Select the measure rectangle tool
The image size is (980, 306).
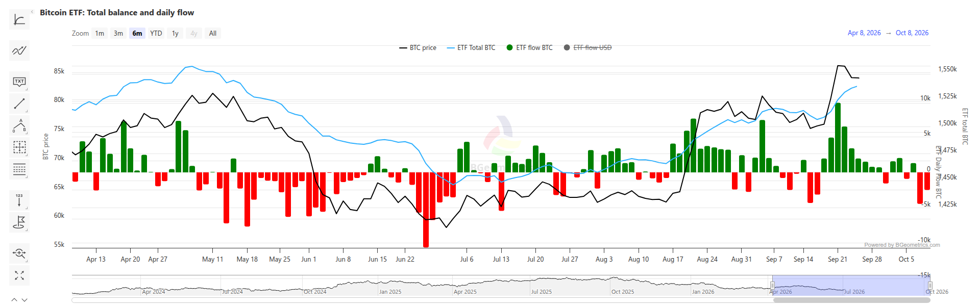[x=19, y=147]
